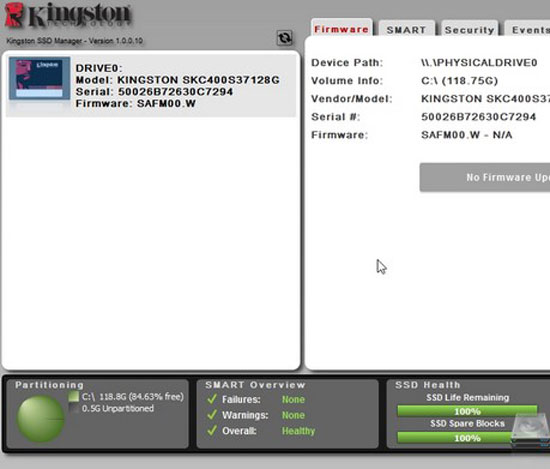550x469 pixels.
Task: Click the Warnings checkmark icon
Action: point(212,415)
